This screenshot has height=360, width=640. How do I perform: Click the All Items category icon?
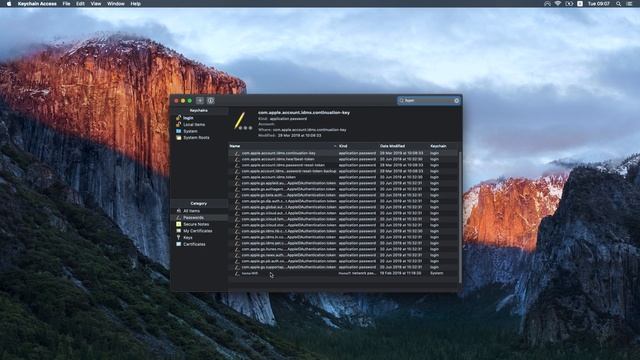tap(178, 211)
